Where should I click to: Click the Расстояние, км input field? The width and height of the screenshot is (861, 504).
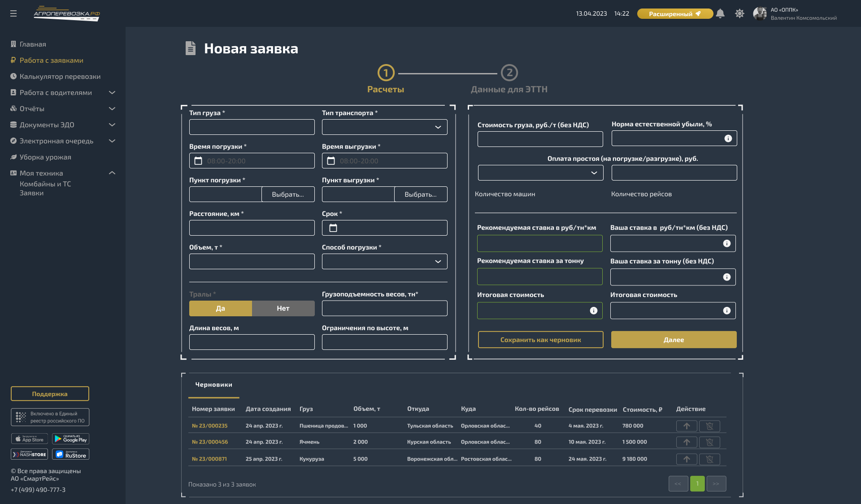pos(252,228)
